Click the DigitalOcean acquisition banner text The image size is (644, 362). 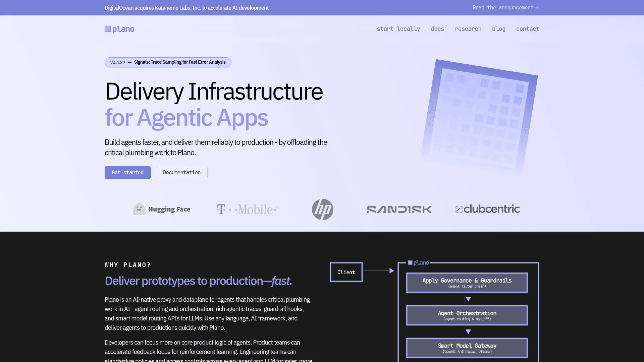(186, 8)
